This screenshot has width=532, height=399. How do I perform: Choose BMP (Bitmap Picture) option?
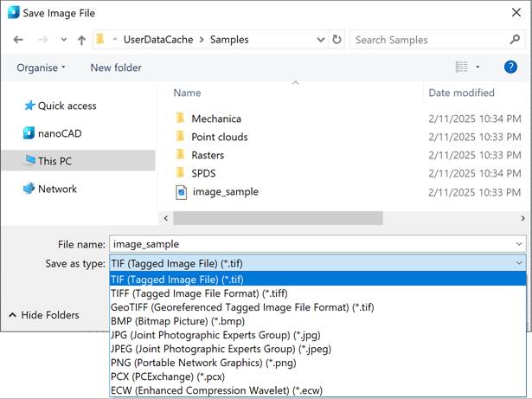[318, 321]
